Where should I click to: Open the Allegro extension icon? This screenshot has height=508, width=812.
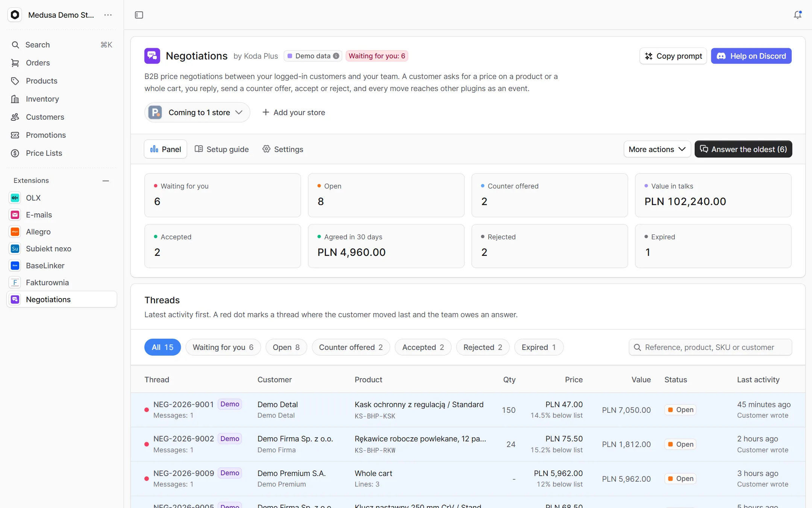(15, 232)
